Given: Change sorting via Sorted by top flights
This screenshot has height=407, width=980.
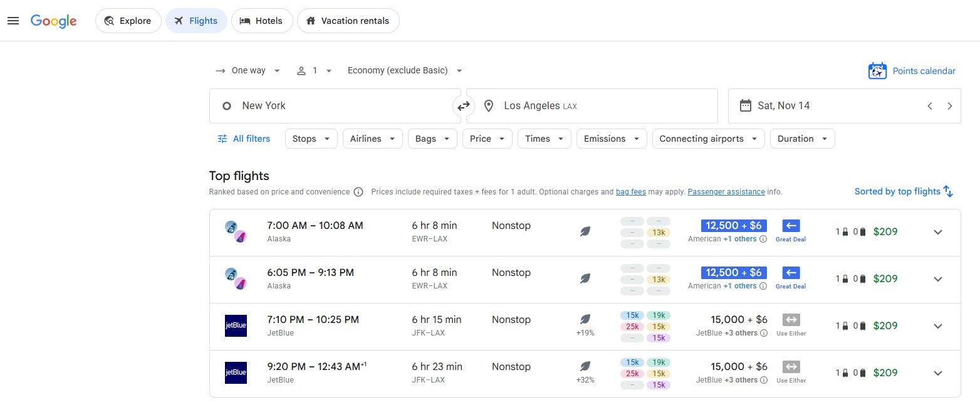Looking at the screenshot, I should click(x=904, y=191).
